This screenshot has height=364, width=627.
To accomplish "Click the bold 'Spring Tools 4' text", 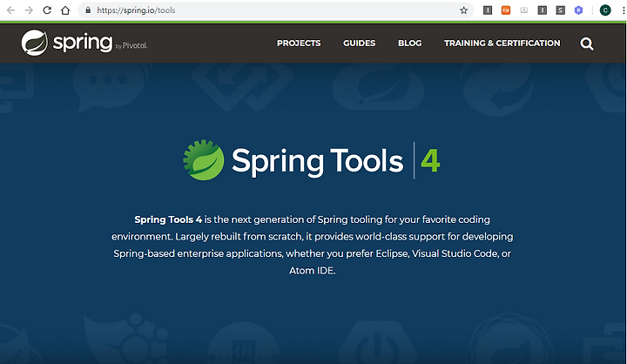I will (x=168, y=219).
